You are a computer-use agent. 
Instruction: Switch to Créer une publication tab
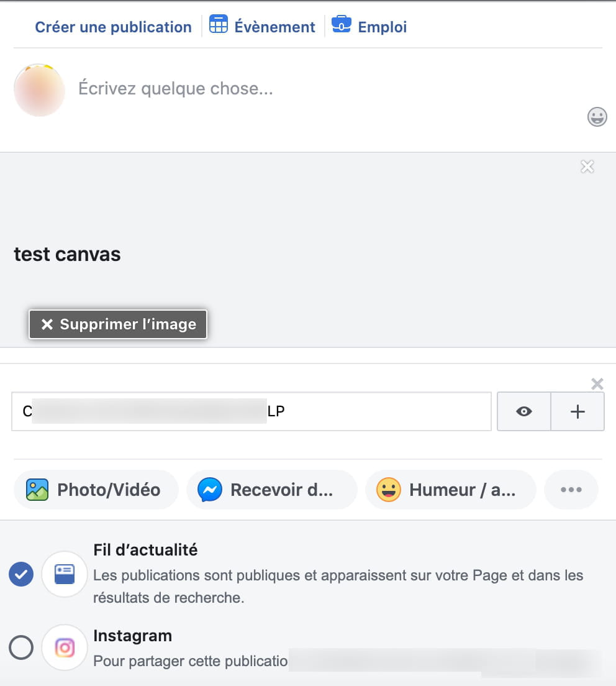113,27
